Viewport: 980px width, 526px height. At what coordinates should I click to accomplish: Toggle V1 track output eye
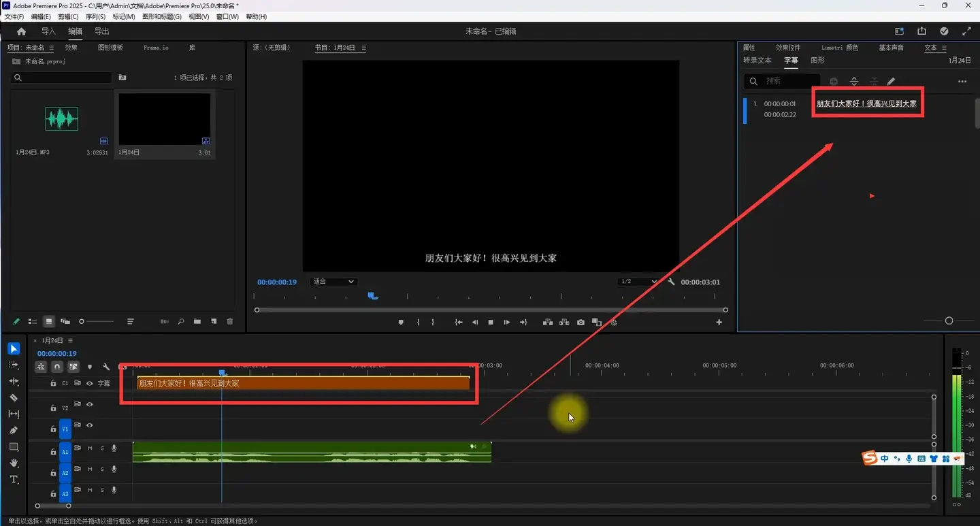[x=89, y=426]
